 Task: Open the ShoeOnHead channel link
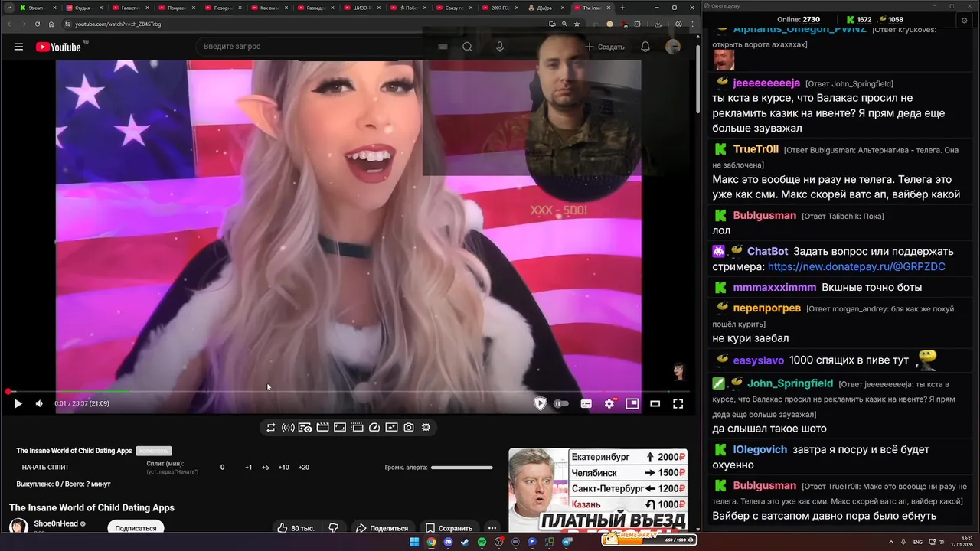point(56,523)
